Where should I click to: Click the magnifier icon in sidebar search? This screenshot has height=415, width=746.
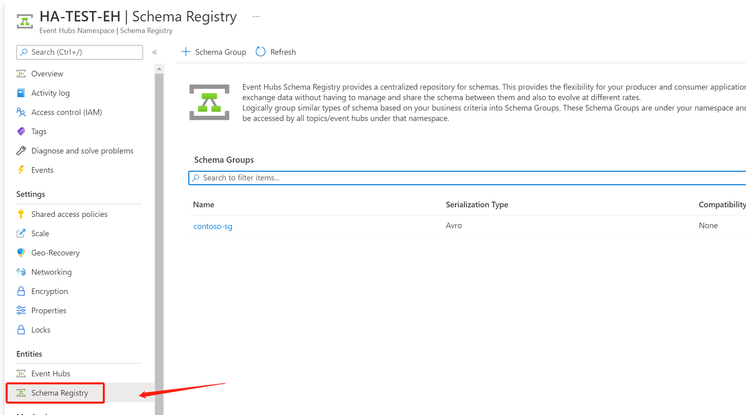coord(24,52)
